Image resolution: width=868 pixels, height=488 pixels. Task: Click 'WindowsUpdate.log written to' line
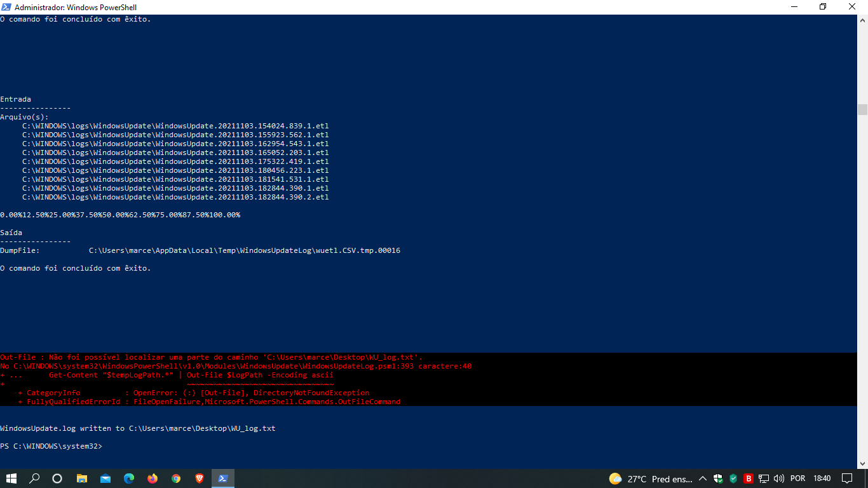(138, 428)
